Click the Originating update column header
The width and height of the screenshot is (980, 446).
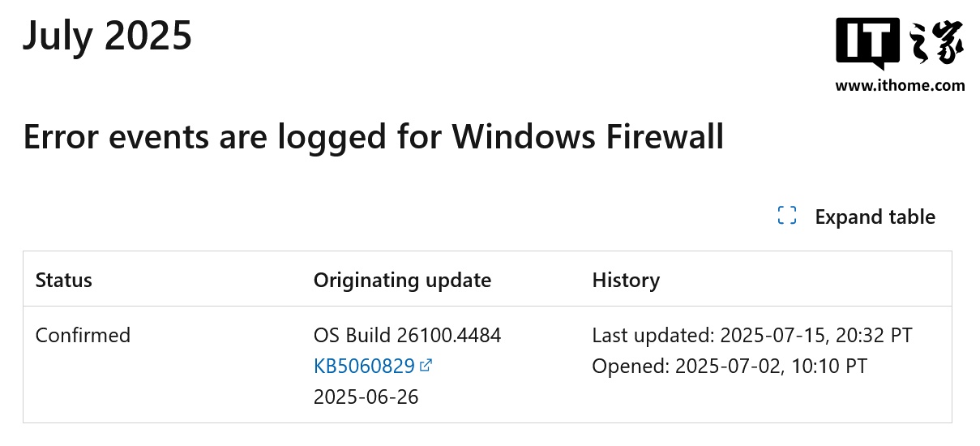(402, 281)
